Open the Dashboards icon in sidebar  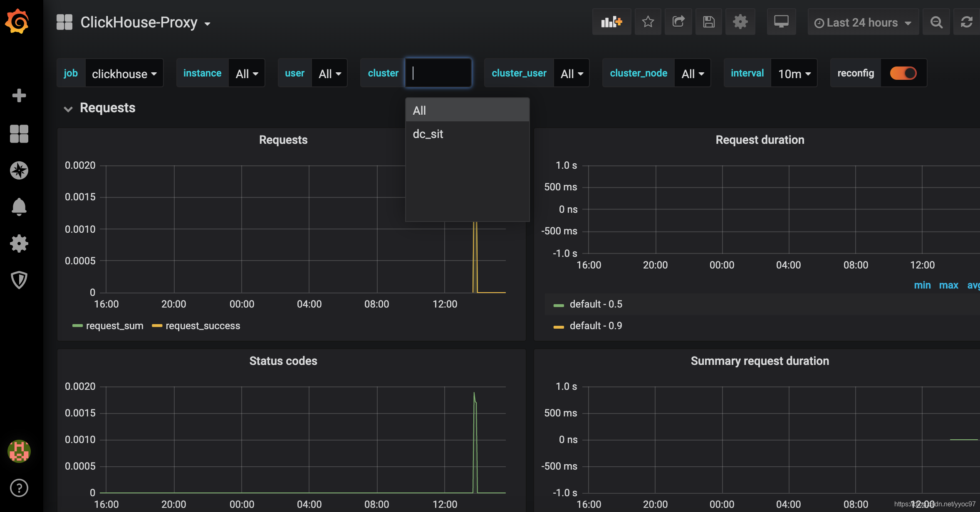19,134
